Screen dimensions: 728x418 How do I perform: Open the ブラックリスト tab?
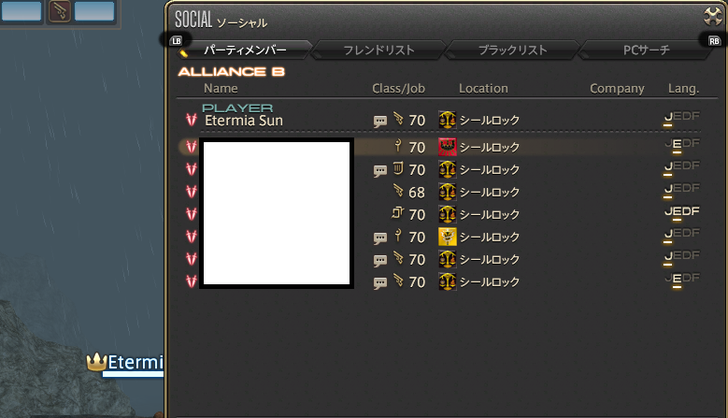pos(513,50)
